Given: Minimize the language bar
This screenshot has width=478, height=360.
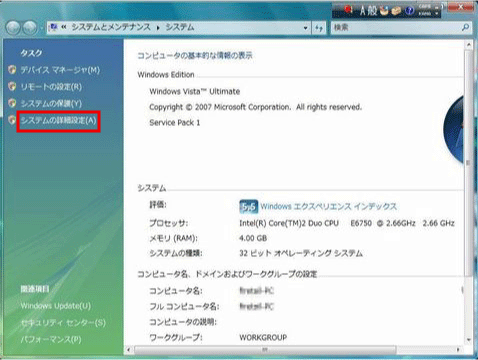Looking at the screenshot, I should (437, 7).
